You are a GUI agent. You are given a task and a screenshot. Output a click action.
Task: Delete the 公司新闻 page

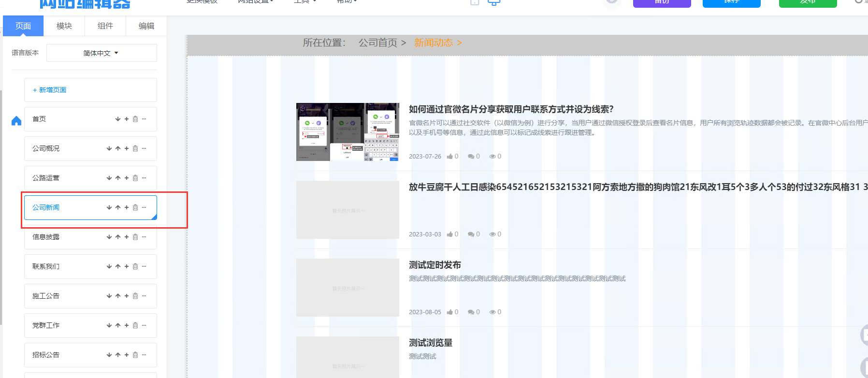135,207
